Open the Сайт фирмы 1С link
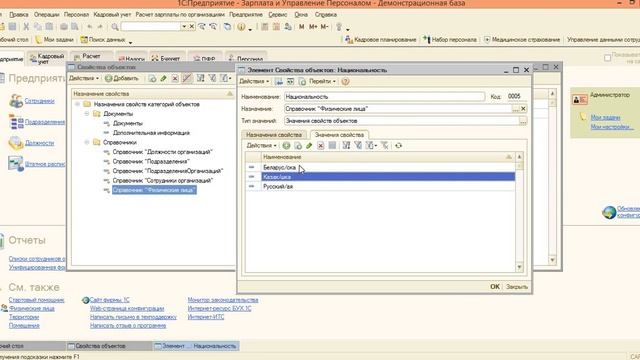This screenshot has height=360, width=640. tap(109, 300)
